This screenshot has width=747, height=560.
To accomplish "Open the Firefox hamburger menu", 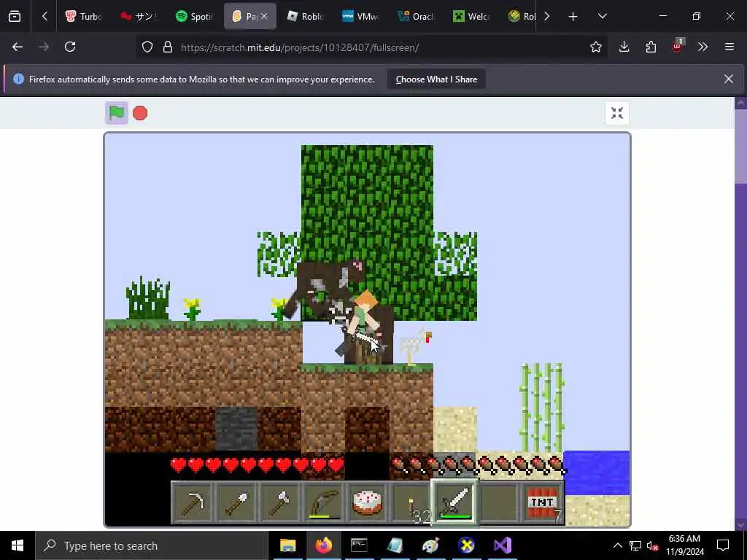I will [x=729, y=47].
